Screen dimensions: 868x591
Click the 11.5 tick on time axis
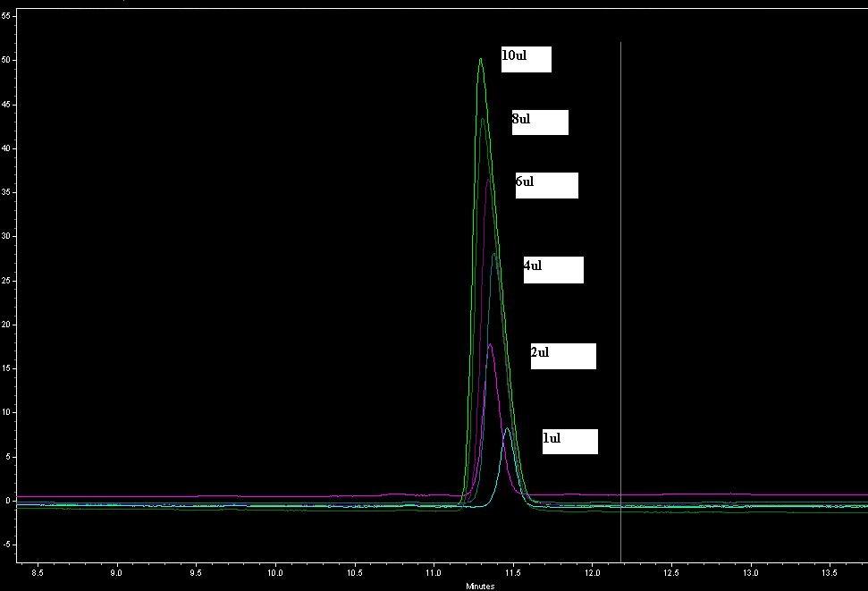point(513,572)
